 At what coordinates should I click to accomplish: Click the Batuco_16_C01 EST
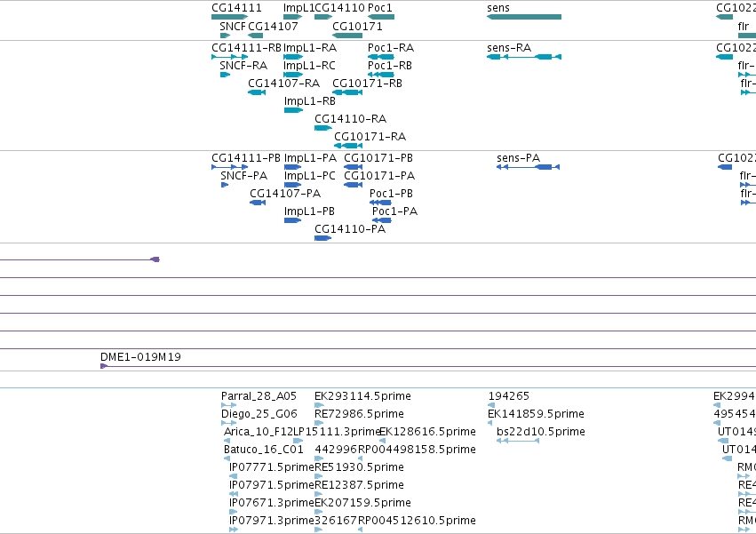[x=227, y=459]
